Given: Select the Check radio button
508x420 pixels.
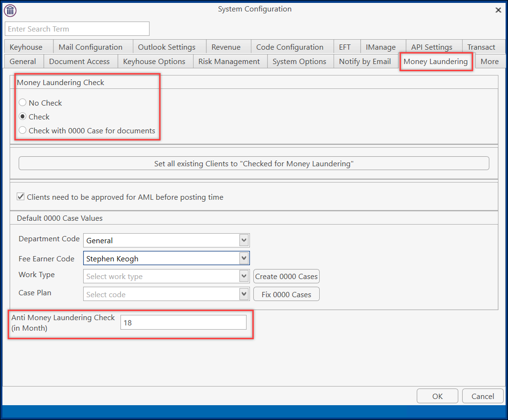Looking at the screenshot, I should tap(22, 117).
